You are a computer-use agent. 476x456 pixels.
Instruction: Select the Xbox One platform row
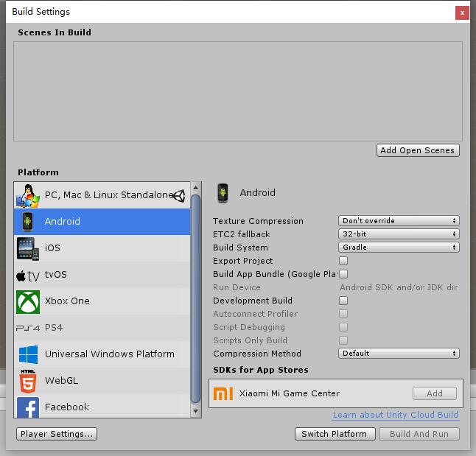click(102, 301)
